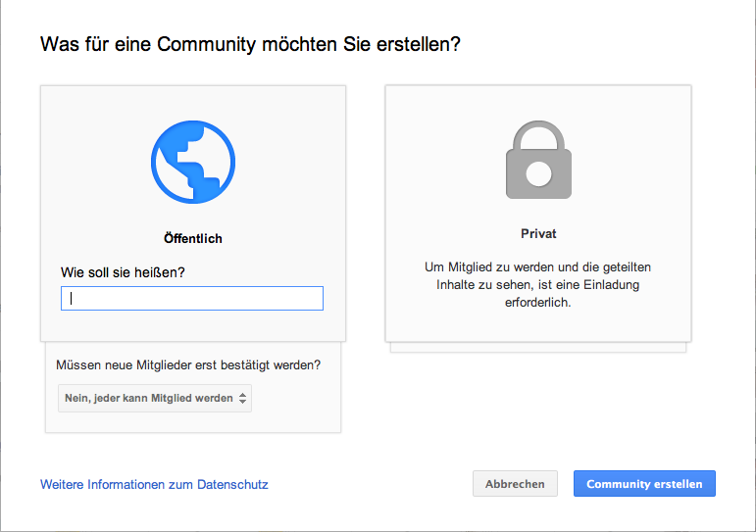Click the blue globe icon for public community
Viewport: 756px width, 532px height.
[193, 162]
